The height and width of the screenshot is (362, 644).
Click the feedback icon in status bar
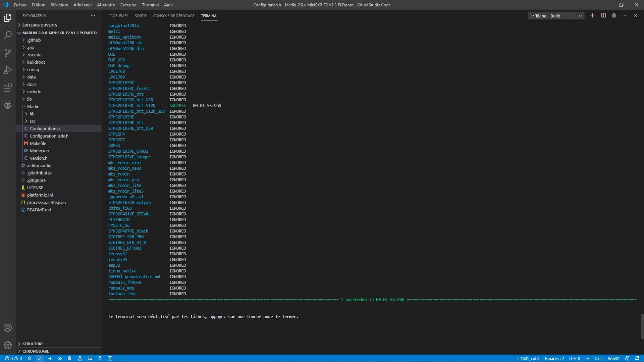point(627,358)
